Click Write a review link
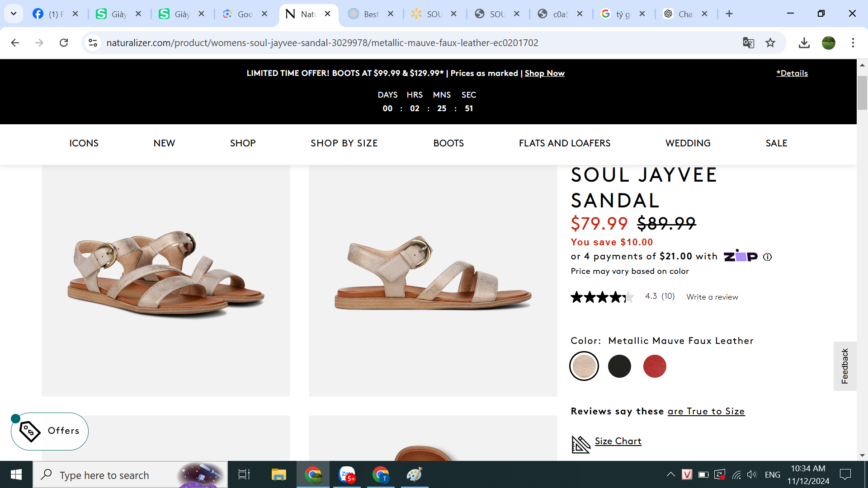Image resolution: width=868 pixels, height=488 pixels. (712, 297)
